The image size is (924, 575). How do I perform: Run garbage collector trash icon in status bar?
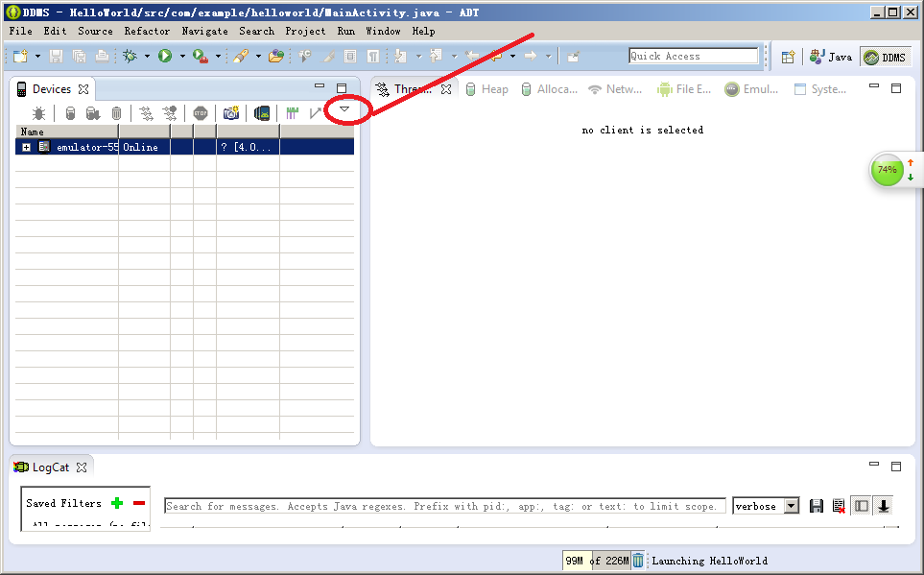click(x=638, y=561)
